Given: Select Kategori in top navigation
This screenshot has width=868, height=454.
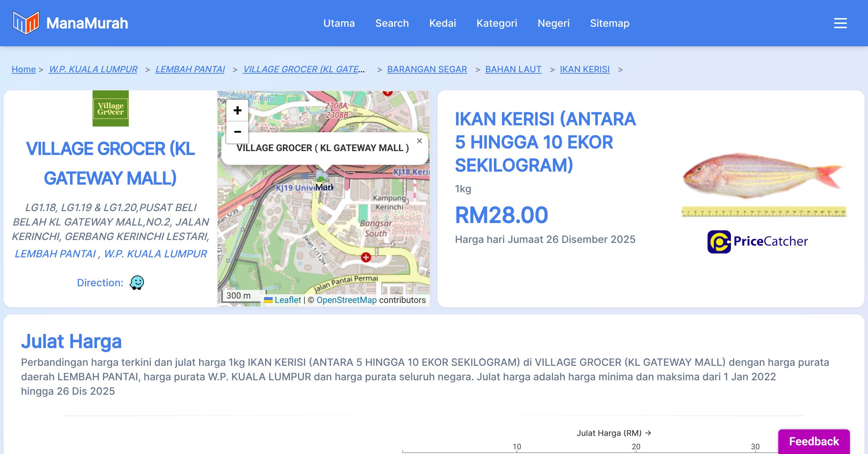Looking at the screenshot, I should coord(497,23).
